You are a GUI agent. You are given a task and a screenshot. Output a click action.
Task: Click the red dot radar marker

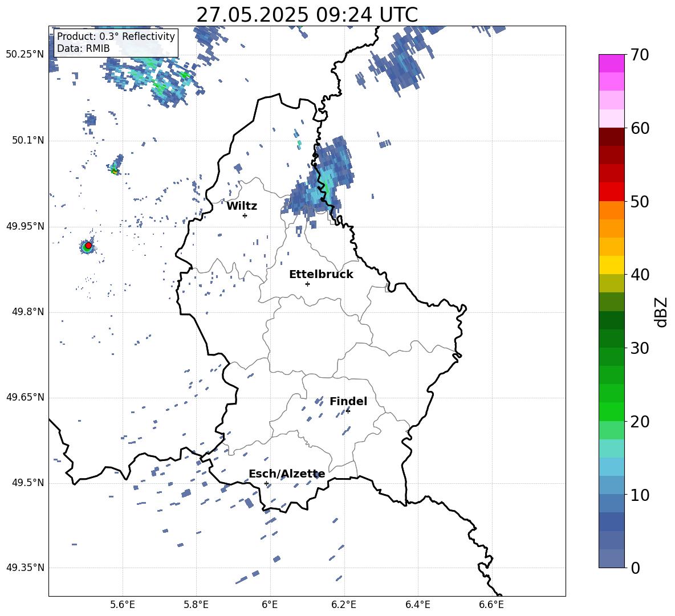88,245
